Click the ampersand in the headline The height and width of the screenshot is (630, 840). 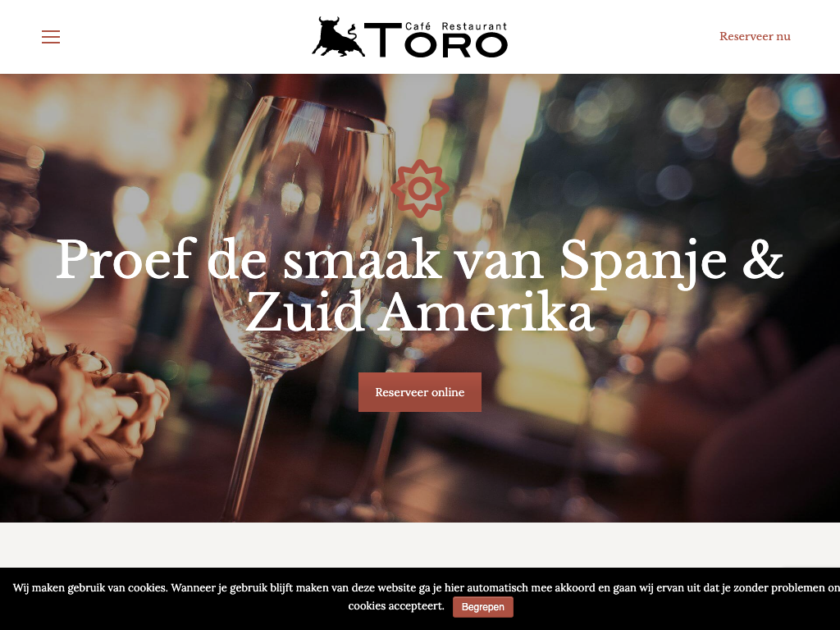click(x=763, y=261)
